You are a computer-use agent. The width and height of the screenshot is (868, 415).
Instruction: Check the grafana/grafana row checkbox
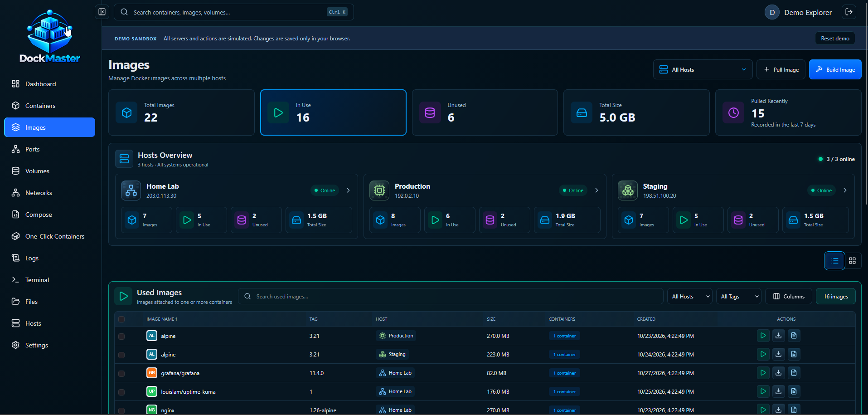(x=121, y=374)
